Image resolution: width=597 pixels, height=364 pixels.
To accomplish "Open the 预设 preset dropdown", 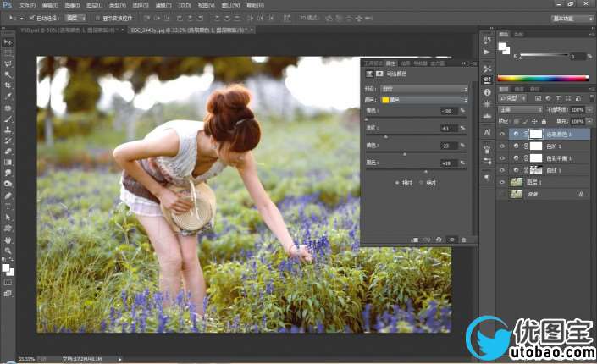I will point(423,88).
